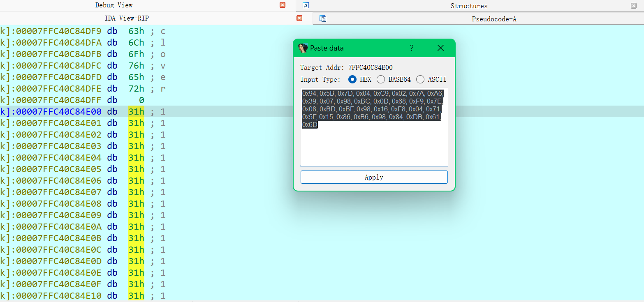The height and width of the screenshot is (302, 644).
Task: Click the 76h byte value
Action: tap(136, 65)
